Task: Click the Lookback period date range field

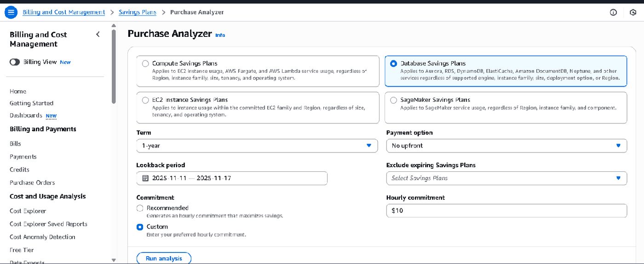Action: point(232,178)
